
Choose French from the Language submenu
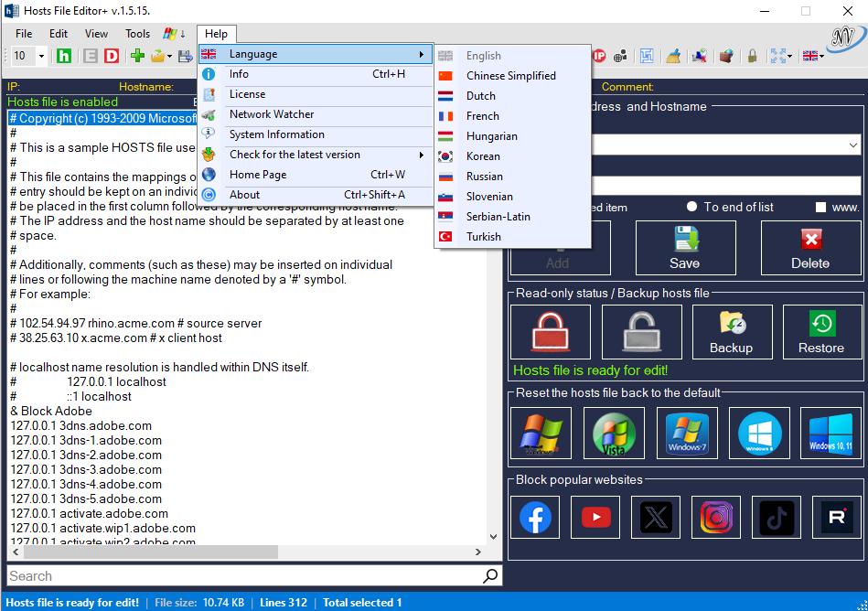click(x=482, y=116)
